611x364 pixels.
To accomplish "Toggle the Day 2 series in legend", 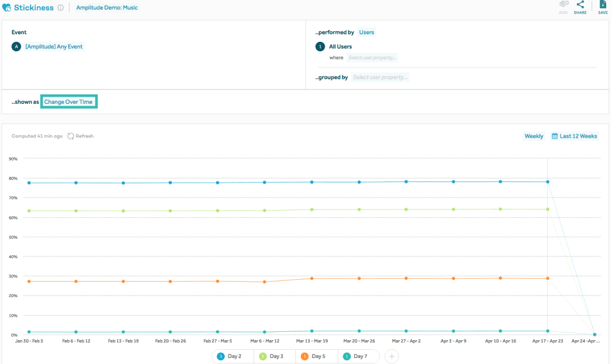I will [233, 356].
